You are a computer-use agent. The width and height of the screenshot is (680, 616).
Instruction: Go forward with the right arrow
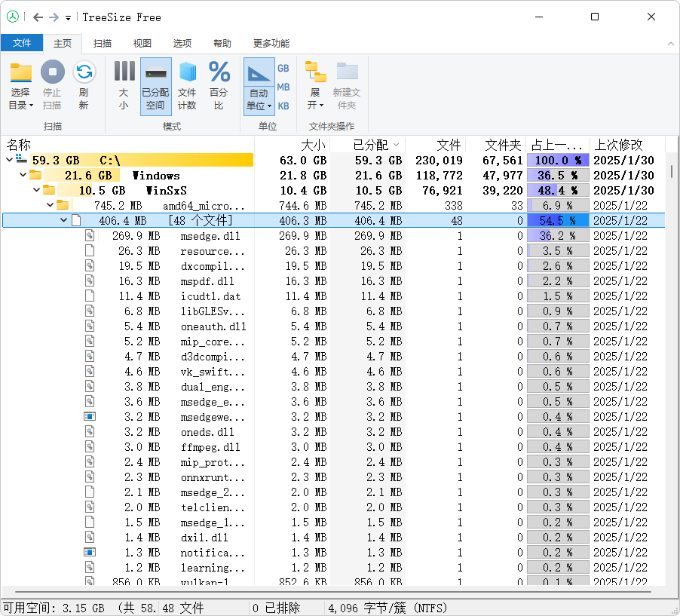[54, 17]
